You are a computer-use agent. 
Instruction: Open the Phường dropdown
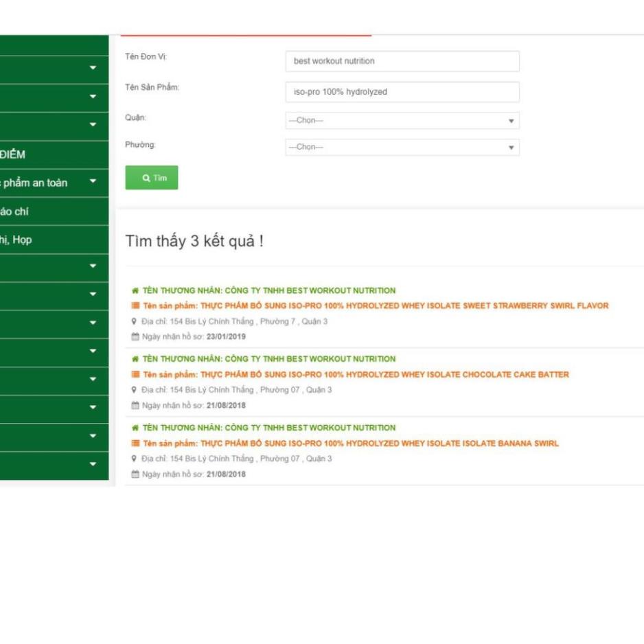402,148
